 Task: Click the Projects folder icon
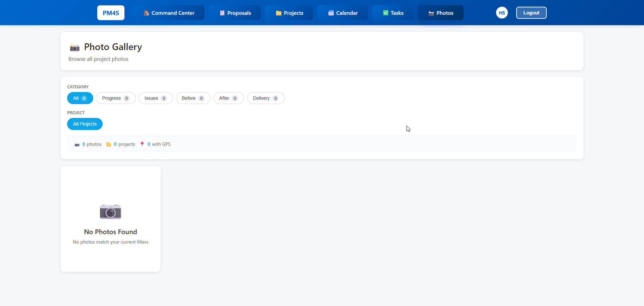278,13
